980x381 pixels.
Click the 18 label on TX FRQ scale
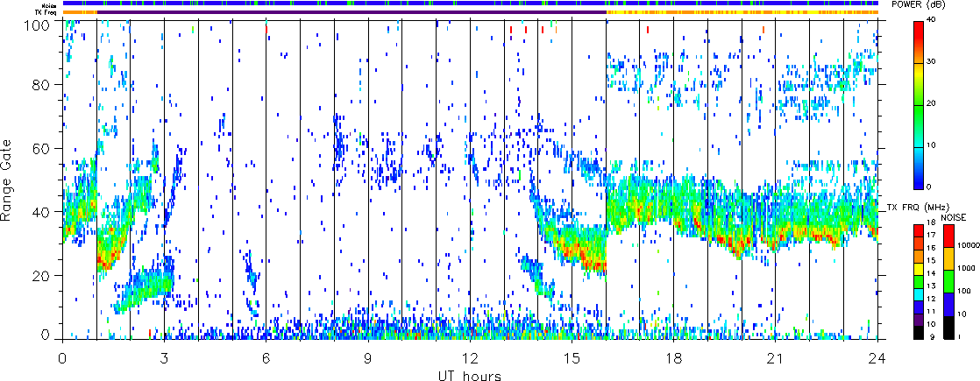click(930, 223)
